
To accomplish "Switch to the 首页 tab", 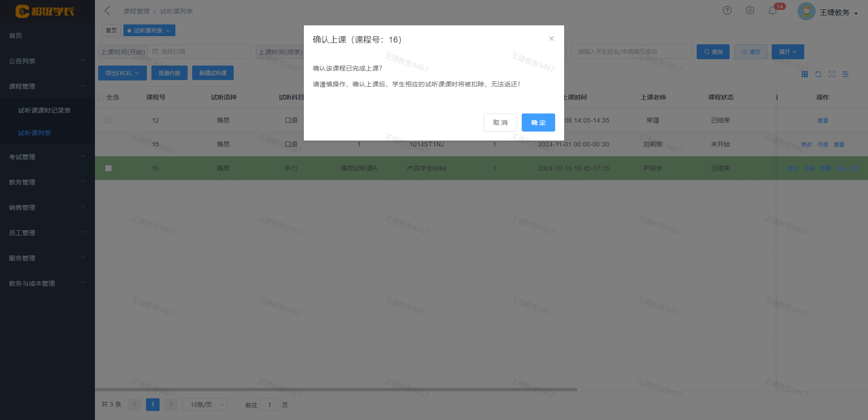I will click(111, 30).
